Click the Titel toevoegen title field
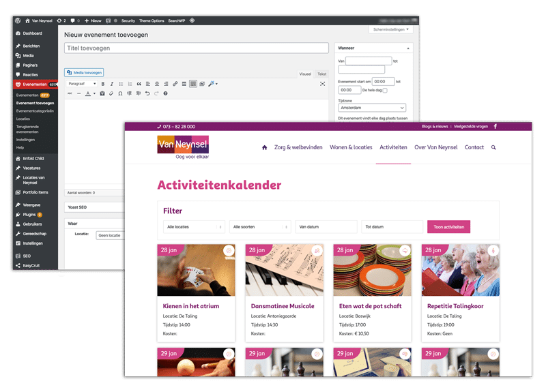Screen dimensions: 546x392 [x=197, y=48]
